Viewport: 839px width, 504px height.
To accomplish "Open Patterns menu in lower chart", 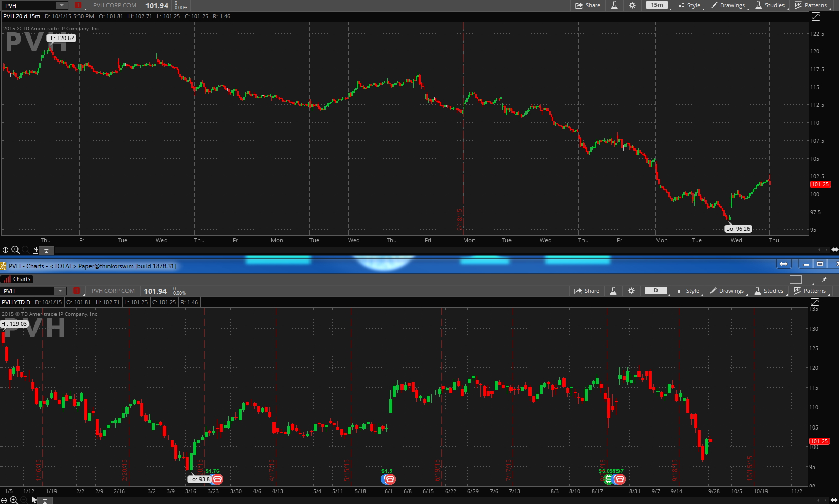I will (x=810, y=291).
